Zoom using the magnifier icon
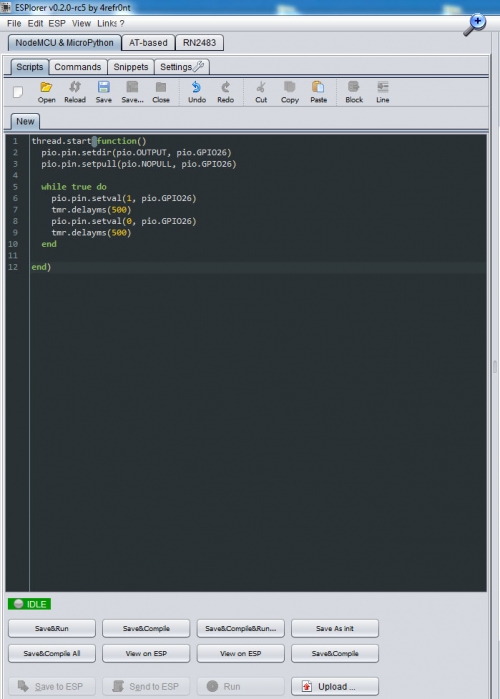Image resolution: width=500 pixels, height=699 pixels. click(x=474, y=25)
